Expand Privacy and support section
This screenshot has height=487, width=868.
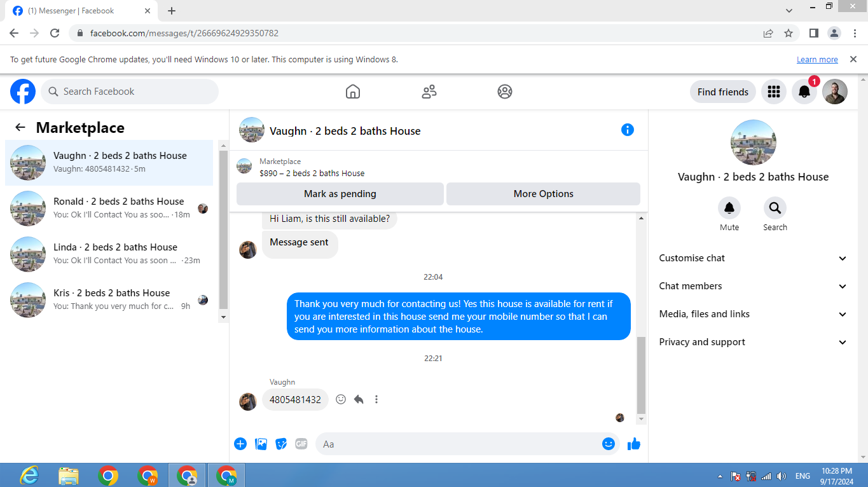[x=753, y=342]
